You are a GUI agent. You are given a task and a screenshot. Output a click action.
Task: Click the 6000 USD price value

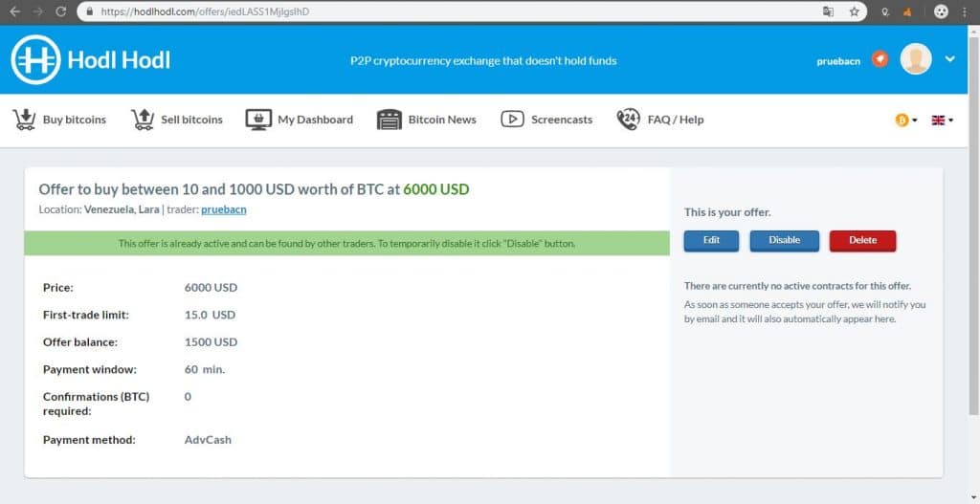click(x=211, y=288)
